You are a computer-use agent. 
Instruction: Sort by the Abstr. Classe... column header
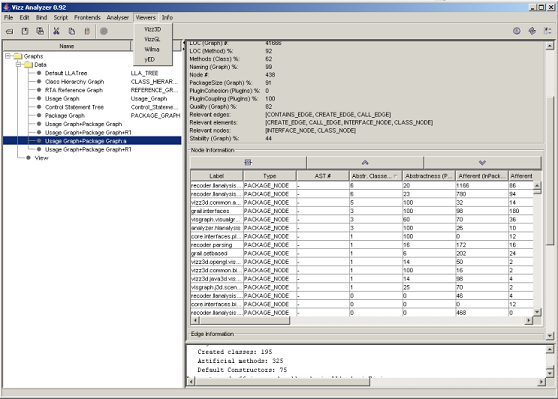tap(376, 176)
